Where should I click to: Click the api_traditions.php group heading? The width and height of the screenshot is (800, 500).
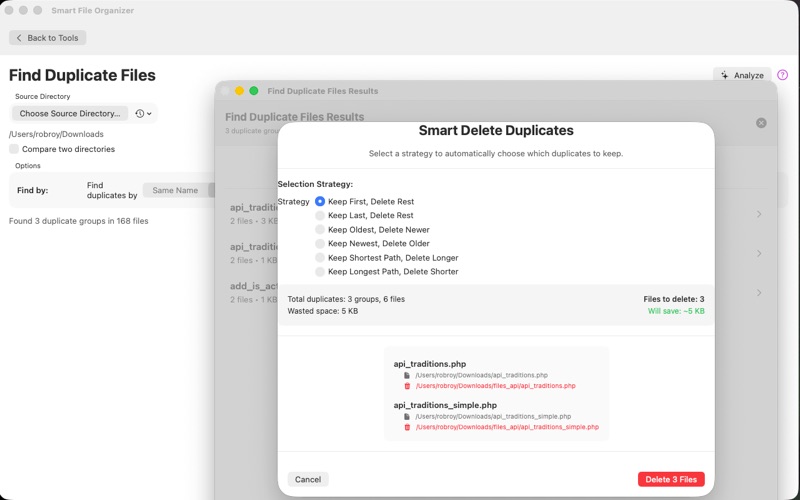coord(430,364)
